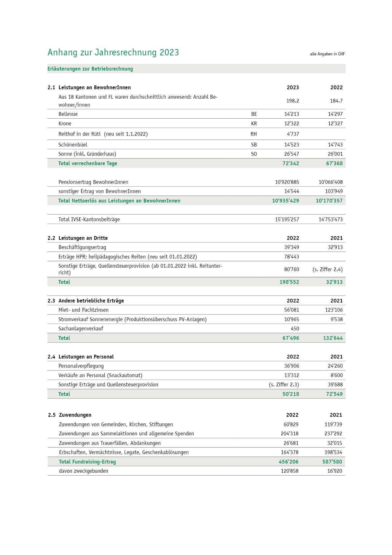The width and height of the screenshot is (392, 555).
Task: Click the 'Total IVSE-Kantonsbeiträge' row label
Action: coord(89,220)
